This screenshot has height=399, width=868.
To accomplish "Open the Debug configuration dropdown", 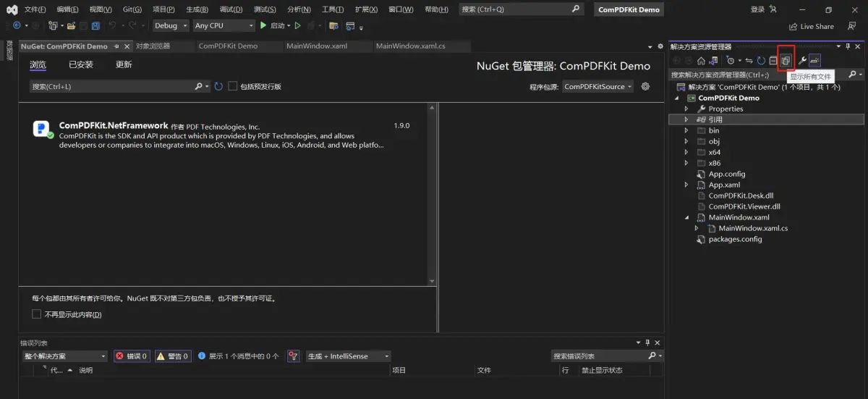I will coord(171,25).
